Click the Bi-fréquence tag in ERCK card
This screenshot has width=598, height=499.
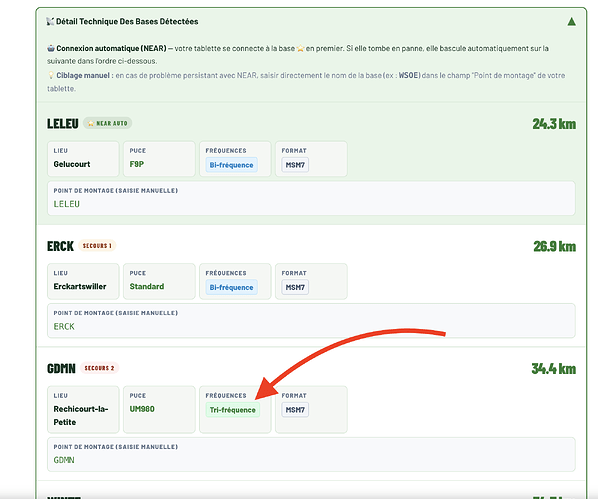tap(231, 287)
